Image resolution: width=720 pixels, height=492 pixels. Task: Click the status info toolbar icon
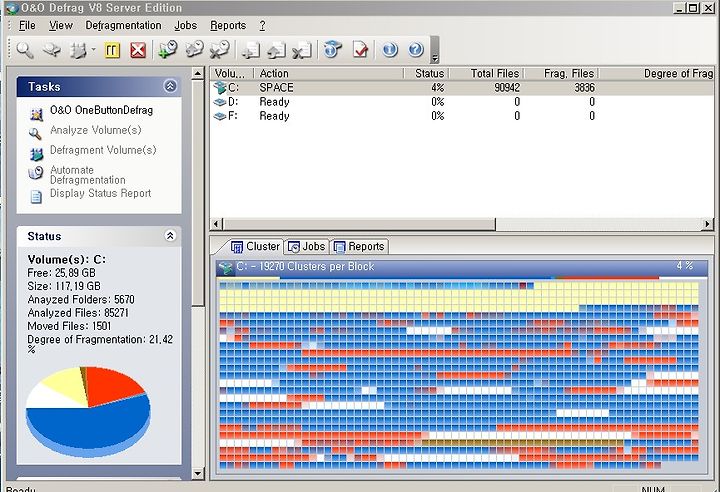(x=333, y=49)
